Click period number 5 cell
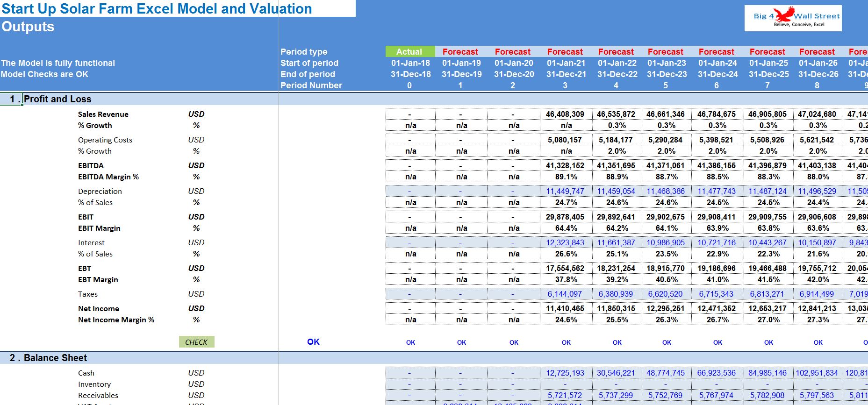The width and height of the screenshot is (868, 405). pyautogui.click(x=666, y=85)
